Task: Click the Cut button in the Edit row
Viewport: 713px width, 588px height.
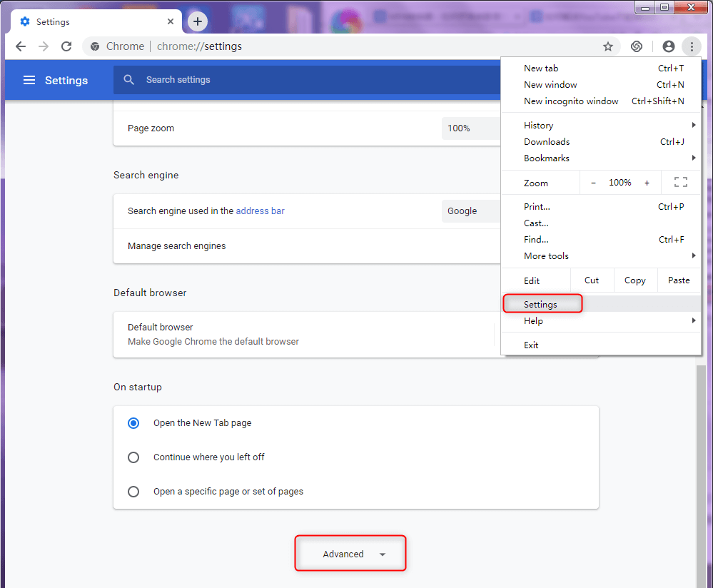Action: [x=592, y=280]
